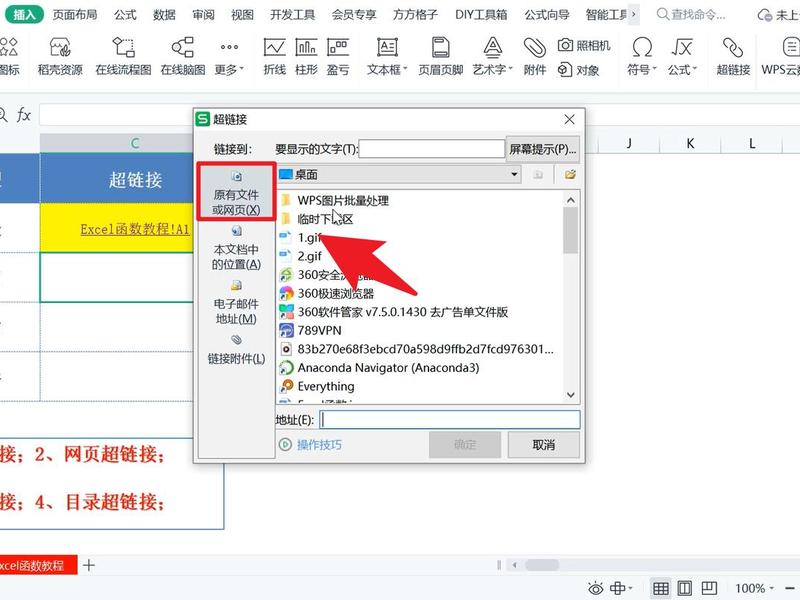The image size is (800, 600).
Task: Insert an attachment (附件)
Action: (535, 56)
